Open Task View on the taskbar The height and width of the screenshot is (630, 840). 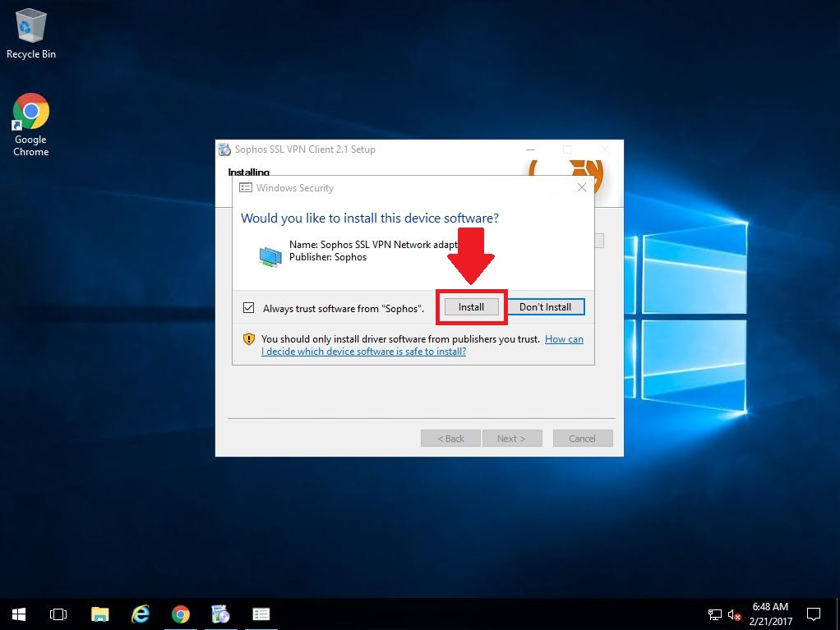(x=58, y=614)
